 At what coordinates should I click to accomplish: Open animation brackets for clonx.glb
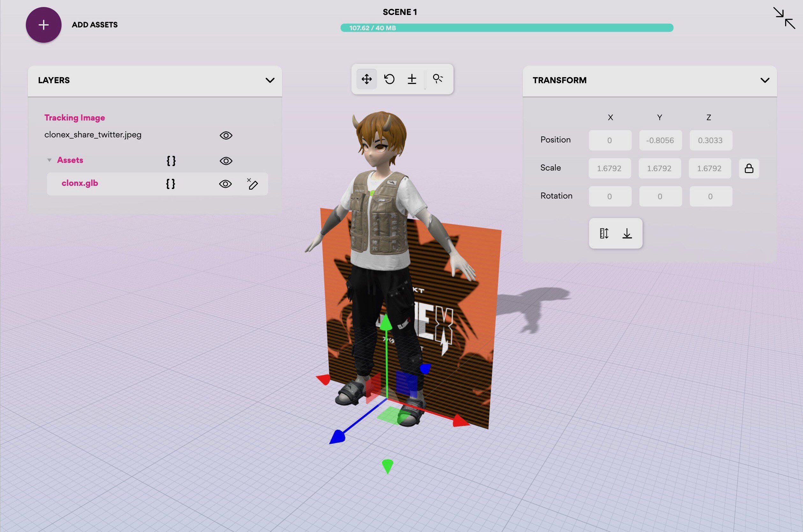tap(171, 184)
